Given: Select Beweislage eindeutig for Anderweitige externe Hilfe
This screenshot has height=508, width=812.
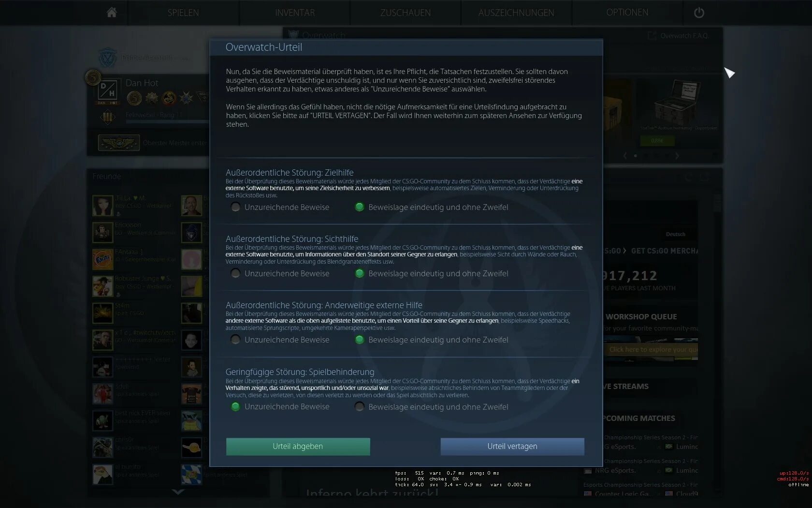Looking at the screenshot, I should tap(359, 340).
